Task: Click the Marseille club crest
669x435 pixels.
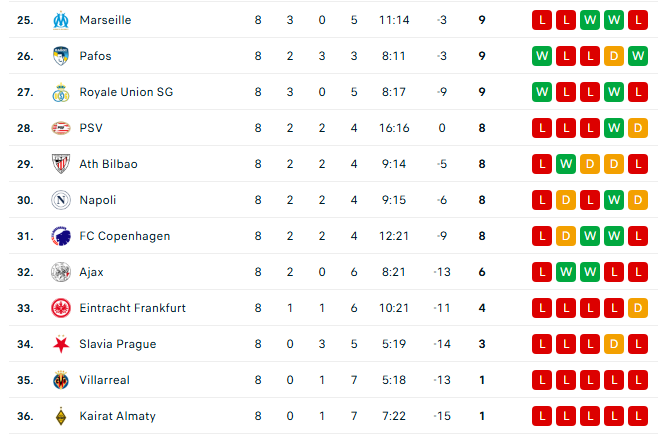Action: pyautogui.click(x=59, y=20)
